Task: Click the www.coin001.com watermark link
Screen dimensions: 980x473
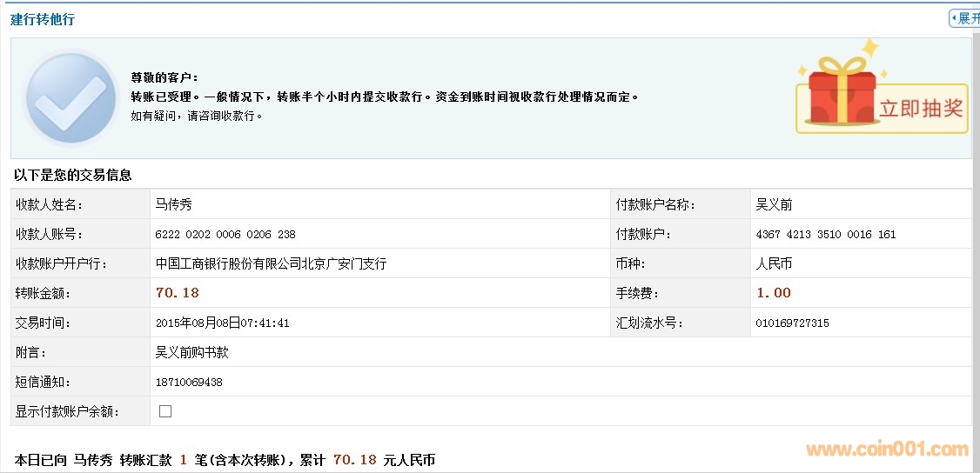Action: click(x=887, y=450)
